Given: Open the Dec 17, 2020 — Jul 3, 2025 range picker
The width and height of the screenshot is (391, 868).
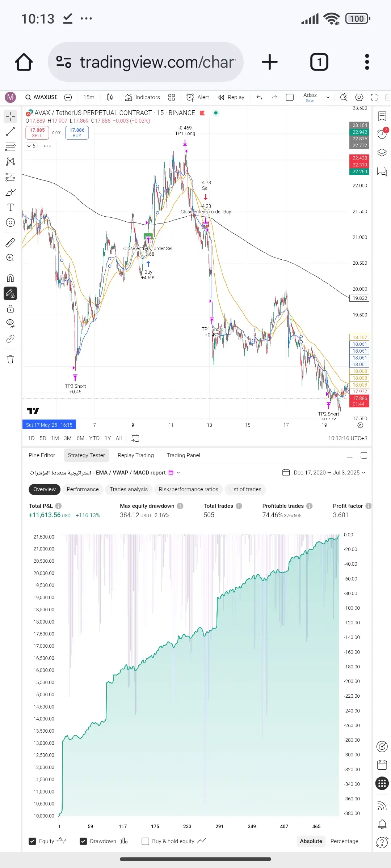Looking at the screenshot, I should pyautogui.click(x=324, y=473).
